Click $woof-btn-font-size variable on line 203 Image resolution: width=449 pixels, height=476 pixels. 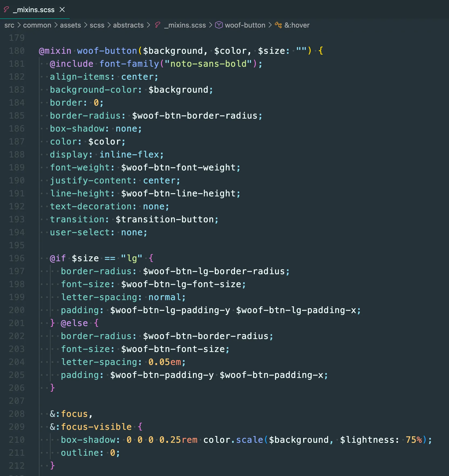(x=173, y=349)
